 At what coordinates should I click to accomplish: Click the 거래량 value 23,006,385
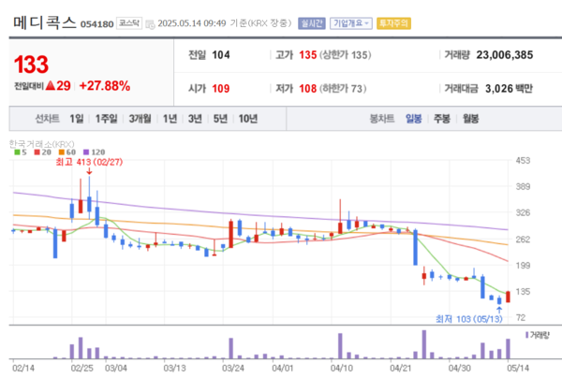(504, 55)
